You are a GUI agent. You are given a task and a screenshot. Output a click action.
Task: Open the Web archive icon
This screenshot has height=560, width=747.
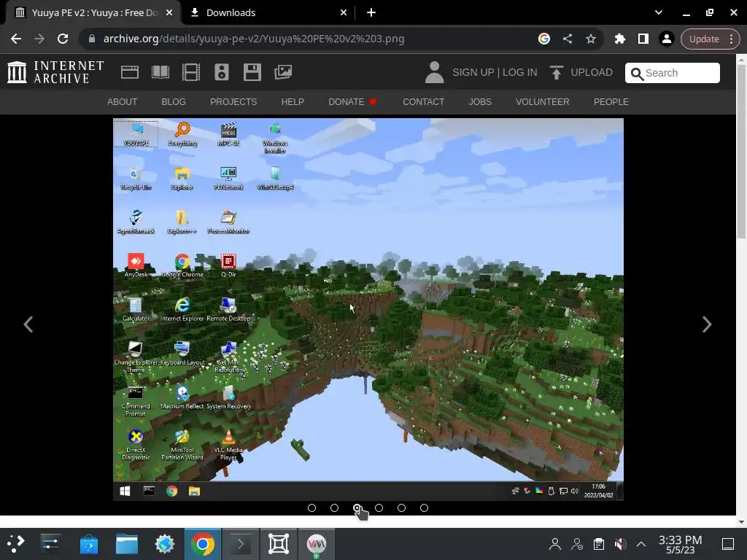[130, 72]
